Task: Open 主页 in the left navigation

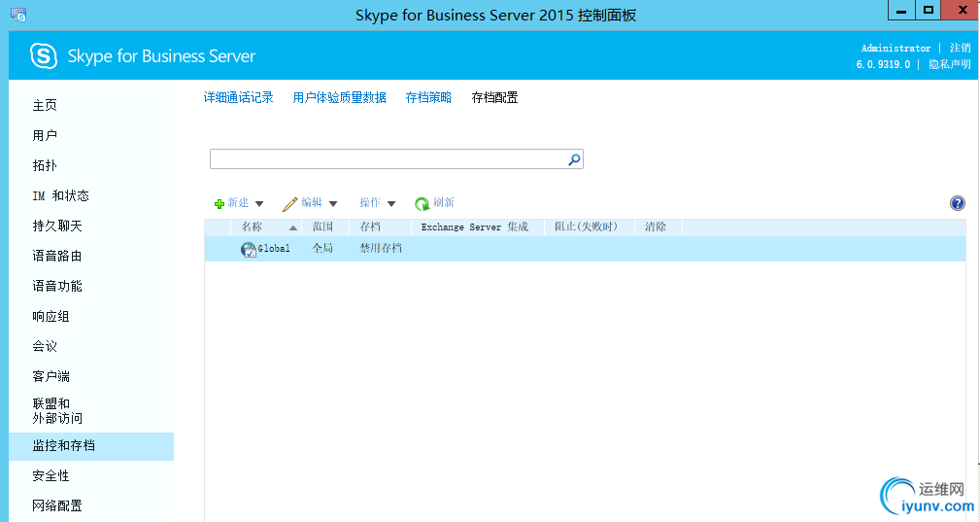Action: [x=45, y=105]
